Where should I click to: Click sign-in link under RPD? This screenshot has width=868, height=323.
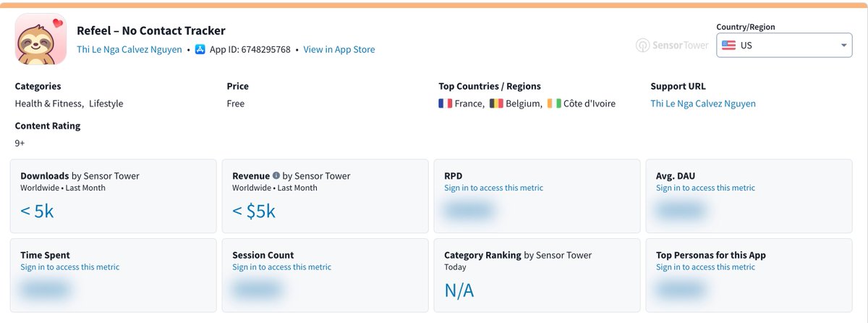(x=493, y=188)
